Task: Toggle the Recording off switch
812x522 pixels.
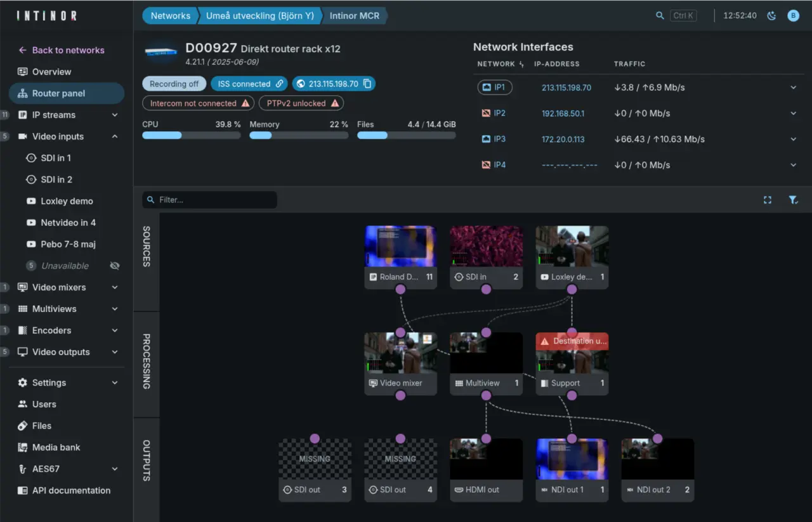Action: click(174, 83)
